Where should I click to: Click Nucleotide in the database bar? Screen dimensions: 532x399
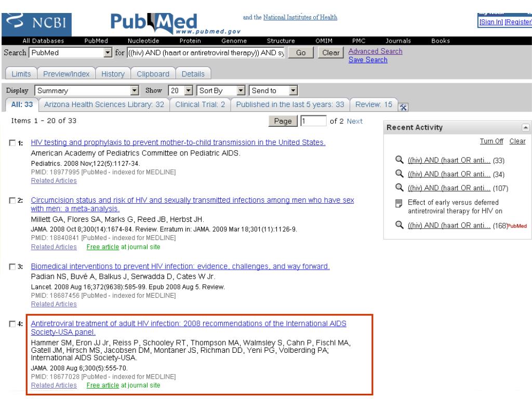(x=143, y=41)
